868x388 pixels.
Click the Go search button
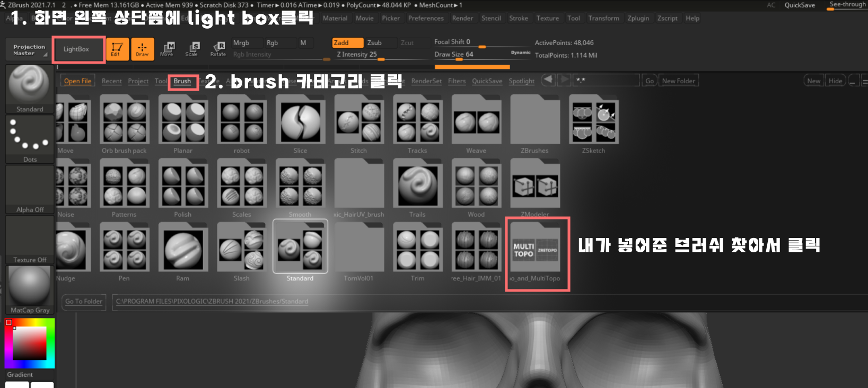point(649,81)
